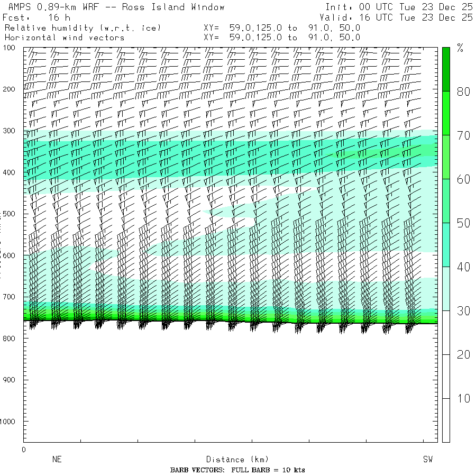Select the turquoise colorbar band between 40 and 50

[x=446, y=245]
